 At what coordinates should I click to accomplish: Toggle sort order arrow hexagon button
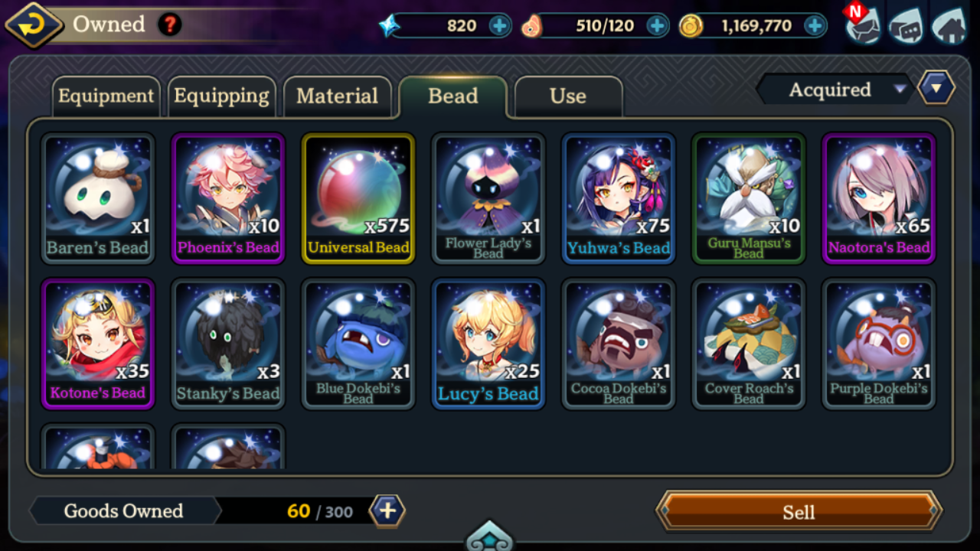click(x=936, y=88)
